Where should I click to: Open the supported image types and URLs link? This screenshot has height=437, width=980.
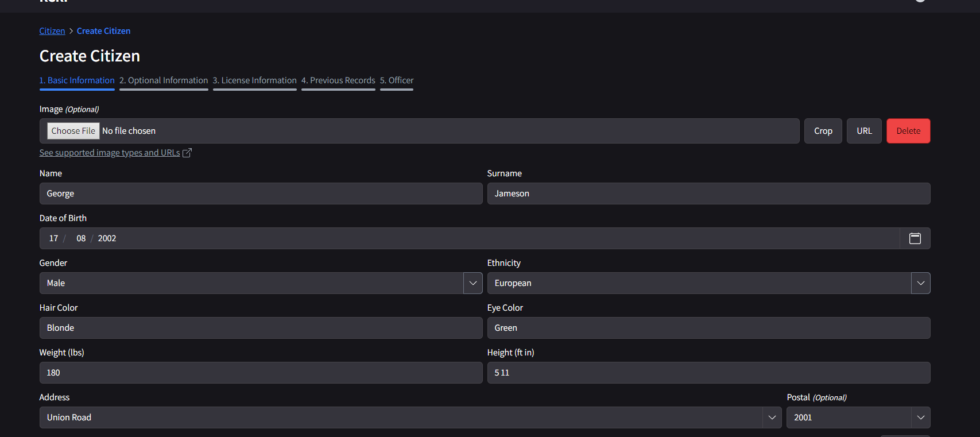pos(109,153)
